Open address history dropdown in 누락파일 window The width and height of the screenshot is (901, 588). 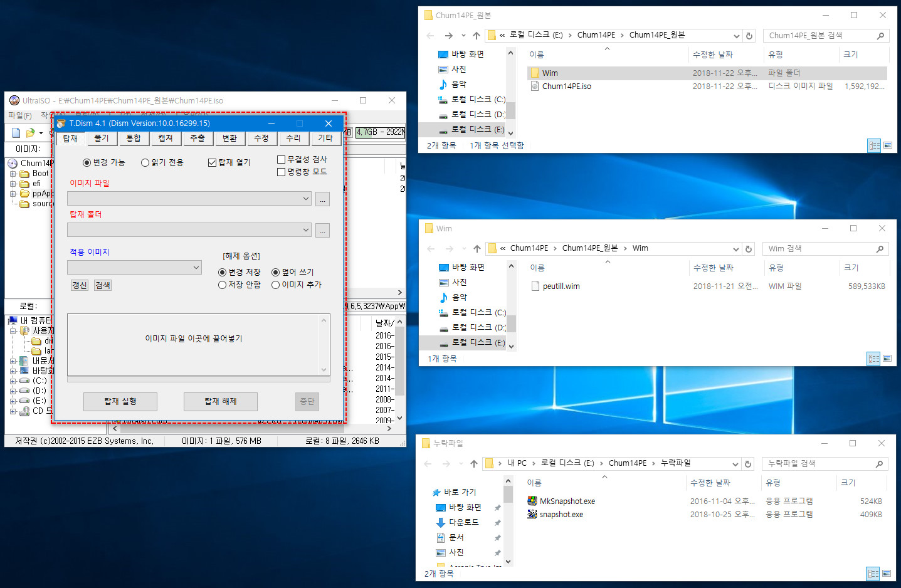(x=735, y=464)
